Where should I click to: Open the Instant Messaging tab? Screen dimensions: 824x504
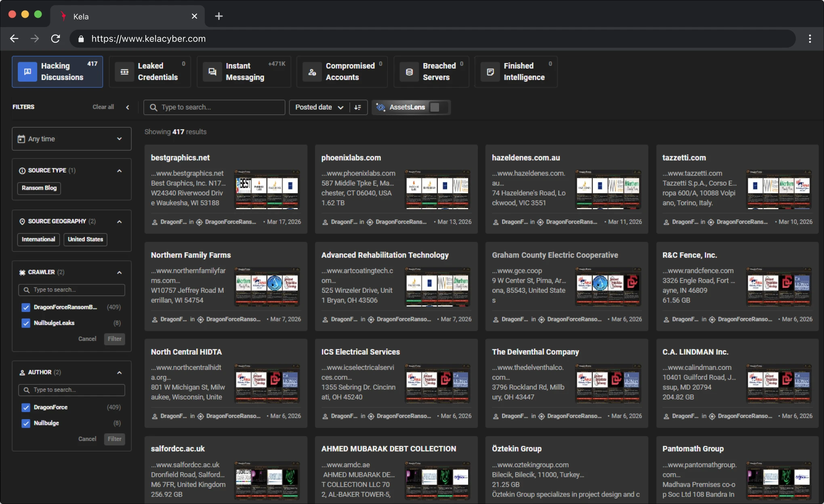point(244,72)
